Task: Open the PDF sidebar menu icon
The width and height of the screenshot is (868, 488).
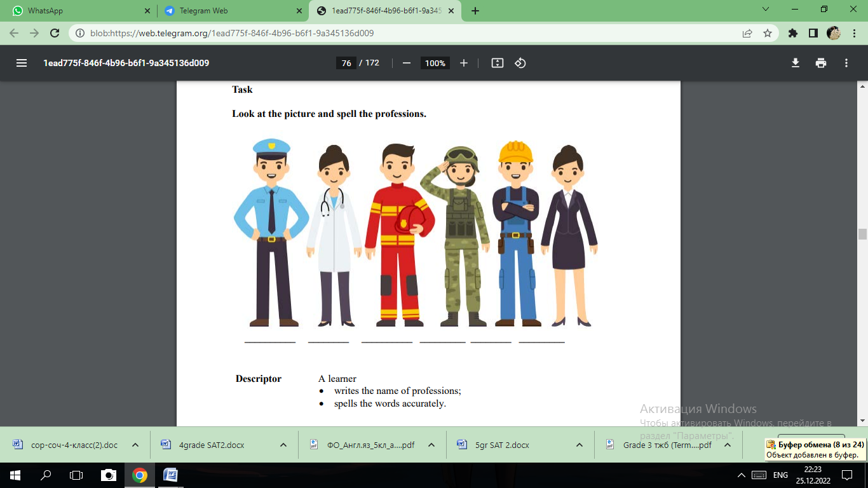Action: pyautogui.click(x=22, y=63)
